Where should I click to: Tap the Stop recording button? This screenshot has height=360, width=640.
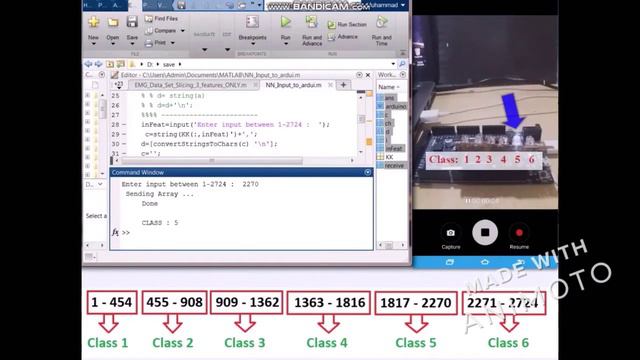(x=485, y=233)
